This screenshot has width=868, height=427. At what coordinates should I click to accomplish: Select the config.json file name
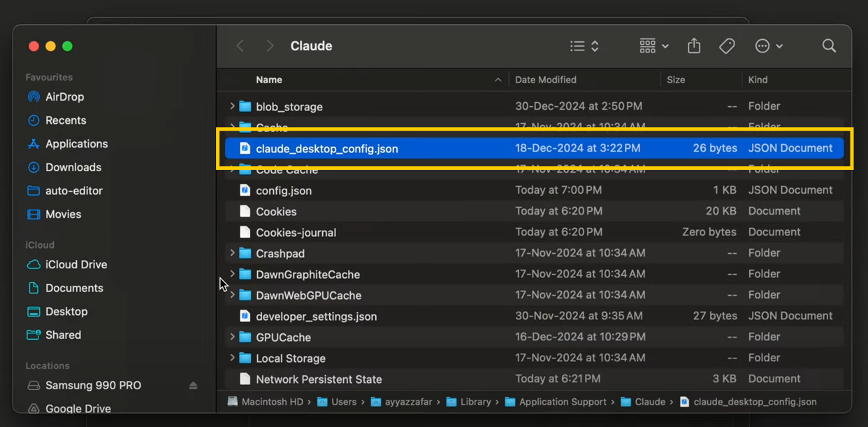(284, 190)
